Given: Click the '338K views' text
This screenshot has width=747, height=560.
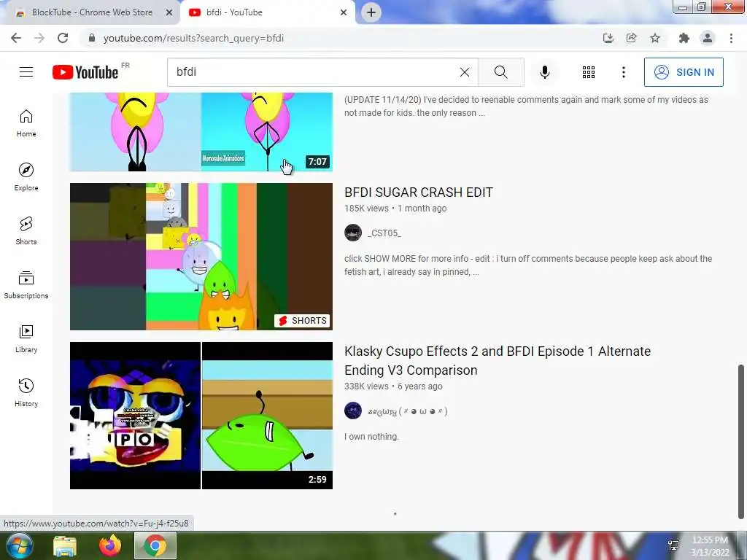Looking at the screenshot, I should click(366, 386).
